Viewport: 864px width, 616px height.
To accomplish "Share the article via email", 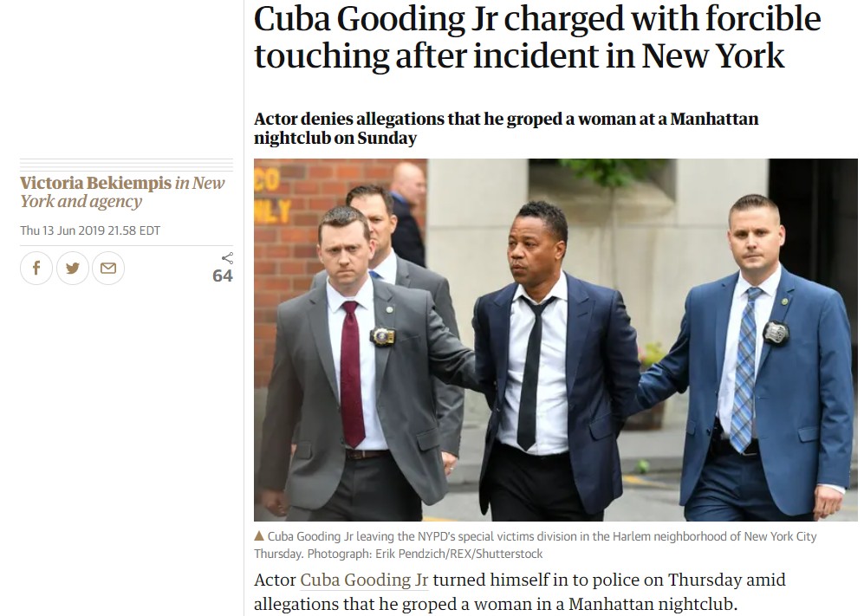I will click(x=108, y=269).
